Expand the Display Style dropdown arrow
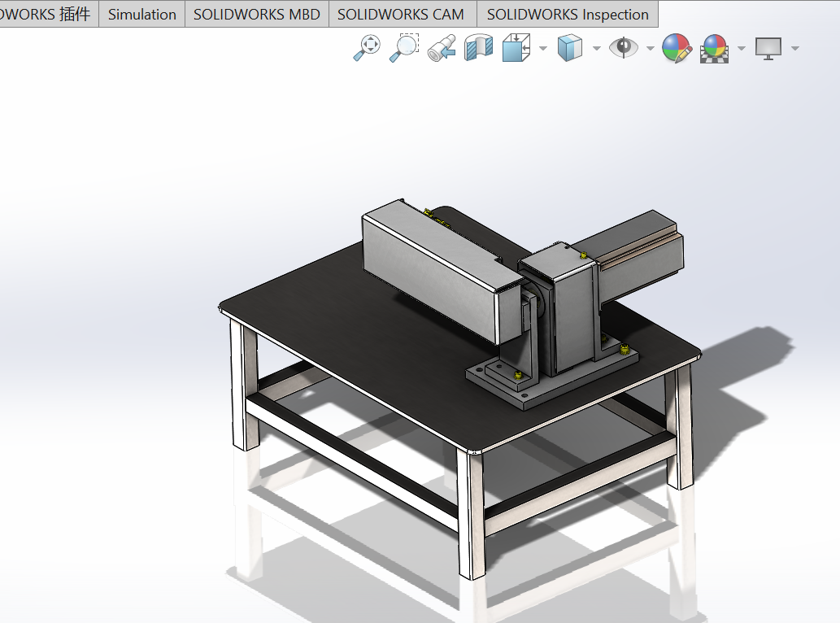 coord(597,49)
